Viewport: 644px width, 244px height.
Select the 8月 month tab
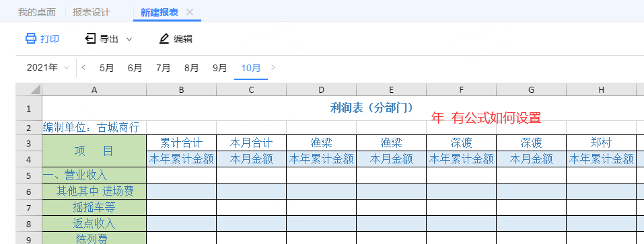coord(192,68)
